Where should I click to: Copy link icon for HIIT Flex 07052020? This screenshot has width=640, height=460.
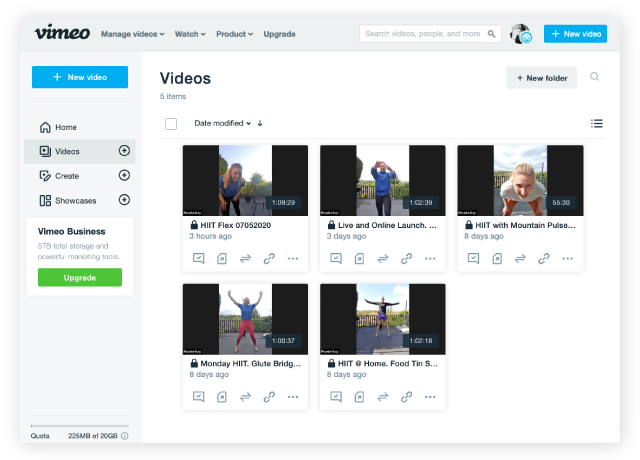coord(269,258)
